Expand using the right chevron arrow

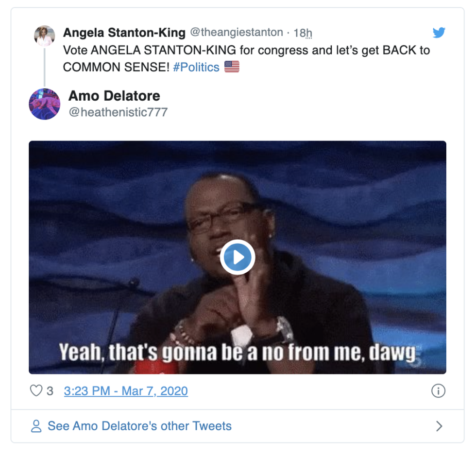[x=439, y=426]
